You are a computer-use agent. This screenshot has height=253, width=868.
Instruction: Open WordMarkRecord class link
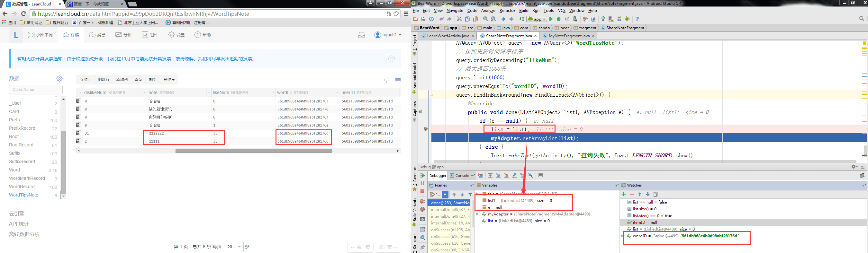(27, 178)
